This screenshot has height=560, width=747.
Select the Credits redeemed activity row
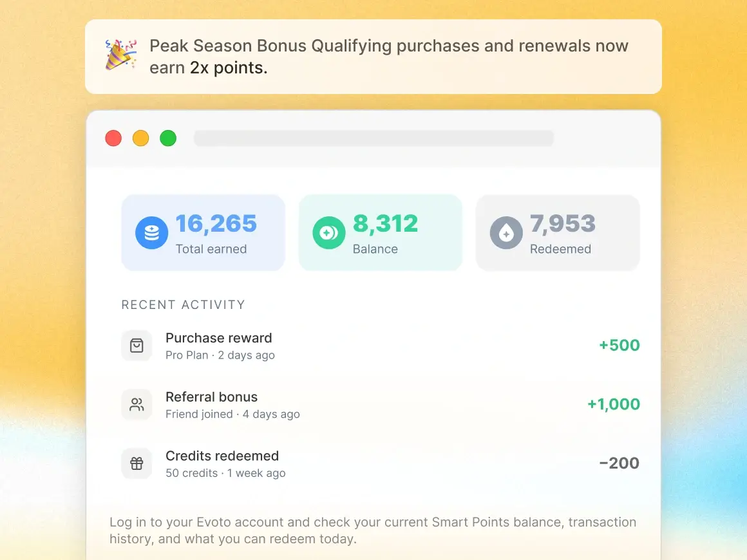pyautogui.click(x=381, y=464)
